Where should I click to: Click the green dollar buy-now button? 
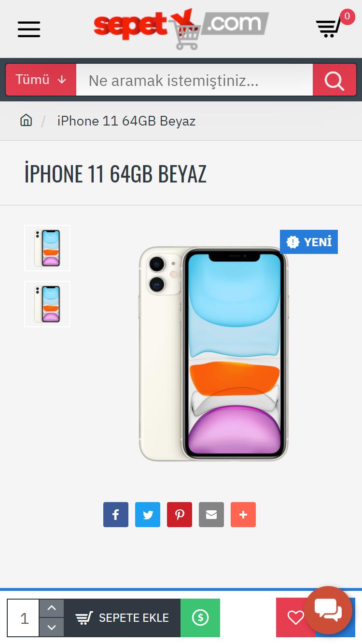[200, 618]
